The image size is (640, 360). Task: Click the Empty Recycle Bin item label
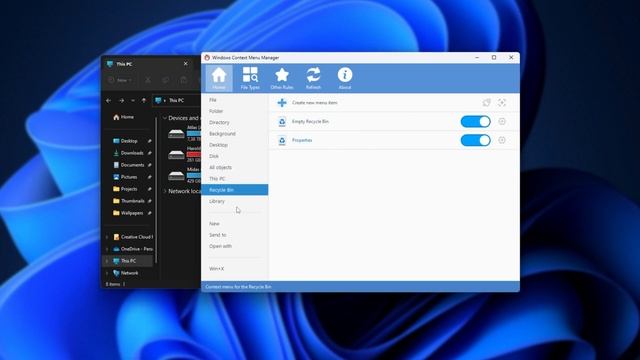[310, 122]
